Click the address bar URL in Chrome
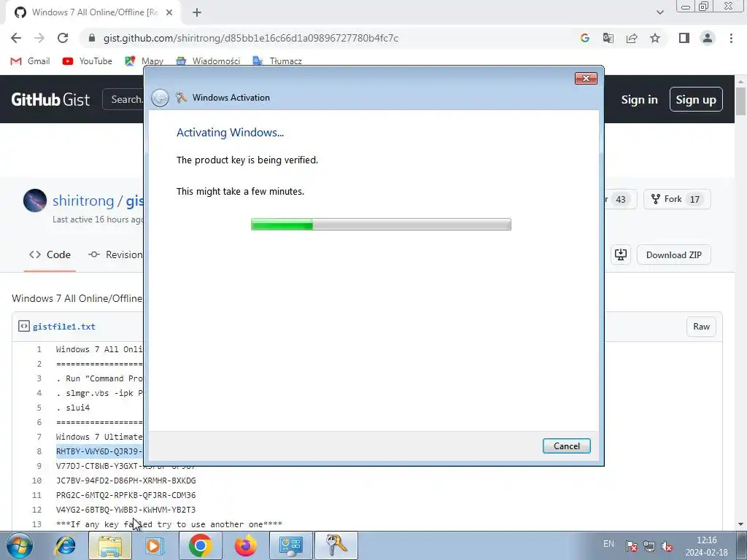The image size is (747, 560). [251, 38]
